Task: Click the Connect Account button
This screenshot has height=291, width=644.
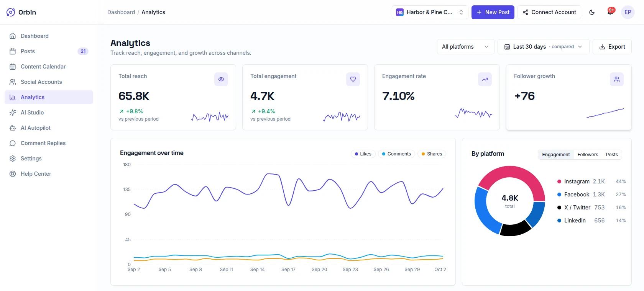Action: pos(549,12)
